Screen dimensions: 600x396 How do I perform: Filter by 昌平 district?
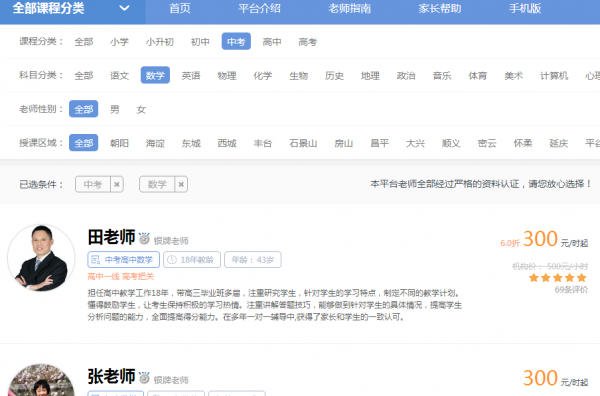[380, 143]
